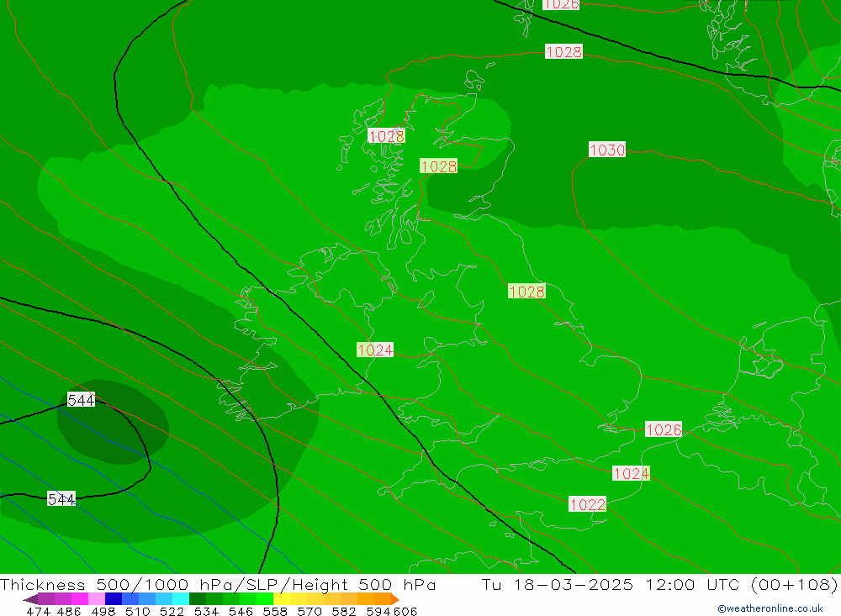841x616 pixels.
Task: Click the legend value 534
Action: (207, 611)
